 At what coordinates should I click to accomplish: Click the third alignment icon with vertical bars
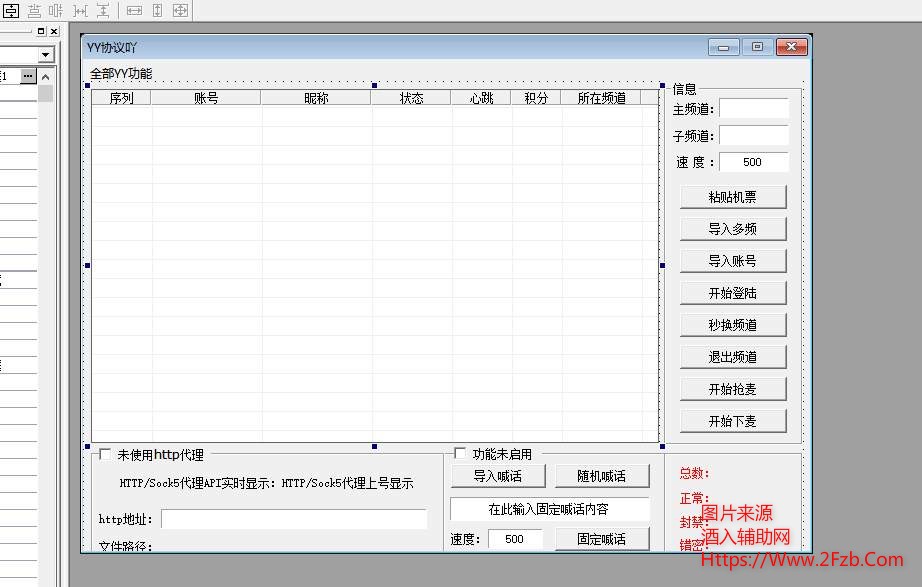click(56, 10)
